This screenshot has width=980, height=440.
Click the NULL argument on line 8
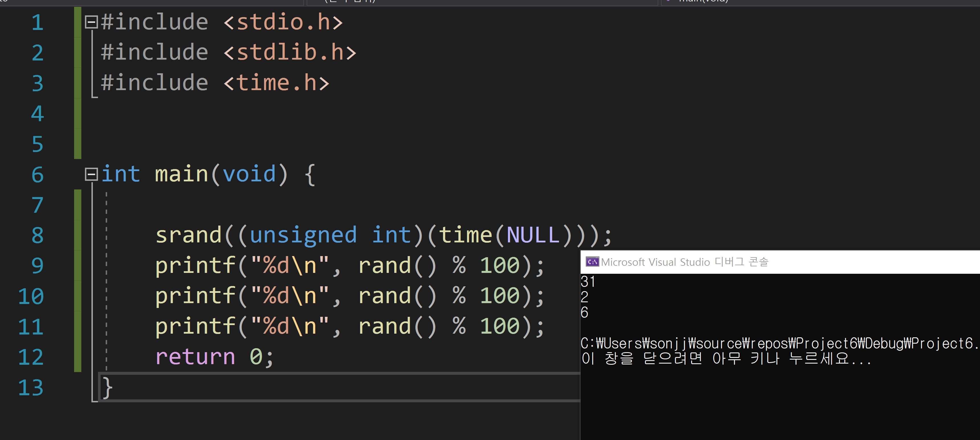(x=533, y=235)
